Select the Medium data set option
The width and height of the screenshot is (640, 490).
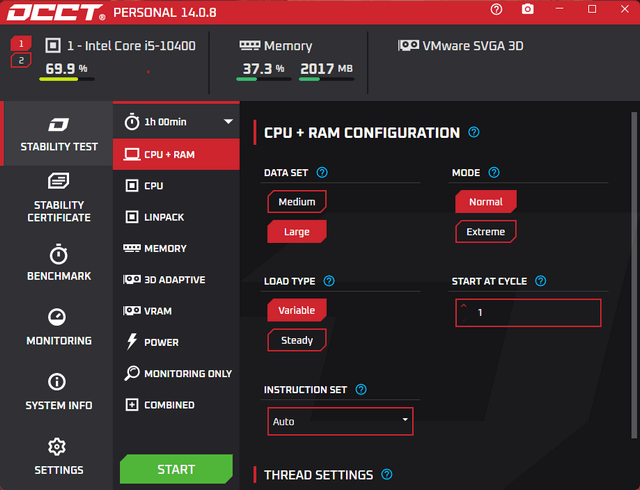point(297,202)
